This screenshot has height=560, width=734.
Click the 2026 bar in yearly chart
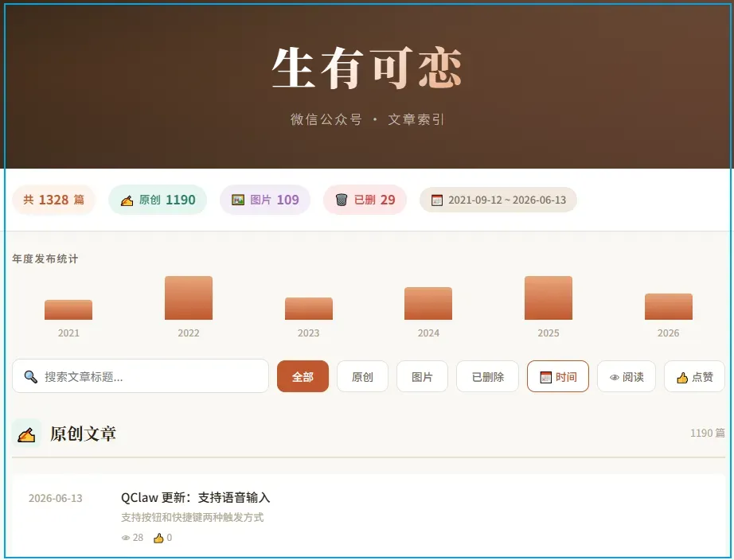(669, 306)
